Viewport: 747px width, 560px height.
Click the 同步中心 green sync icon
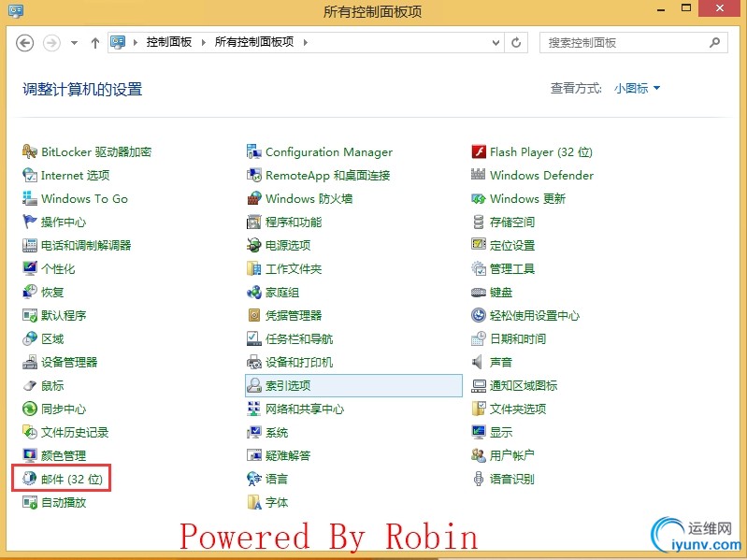30,409
